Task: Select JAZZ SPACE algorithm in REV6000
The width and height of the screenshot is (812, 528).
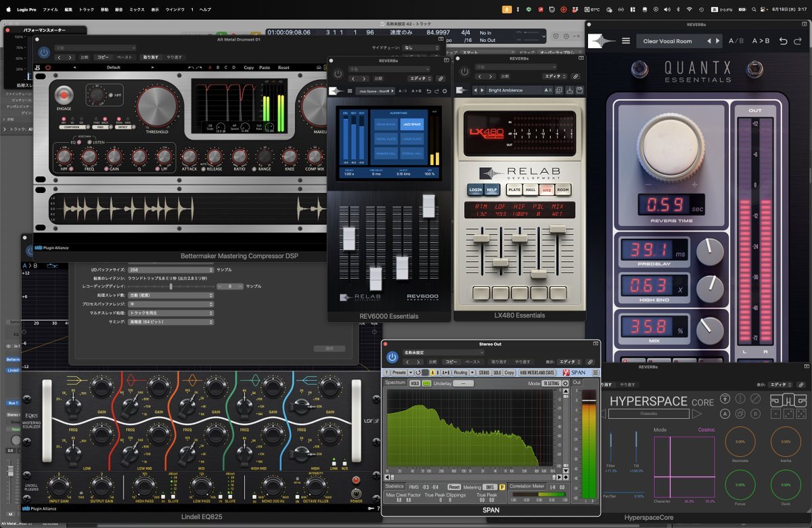Action: pyautogui.click(x=411, y=125)
